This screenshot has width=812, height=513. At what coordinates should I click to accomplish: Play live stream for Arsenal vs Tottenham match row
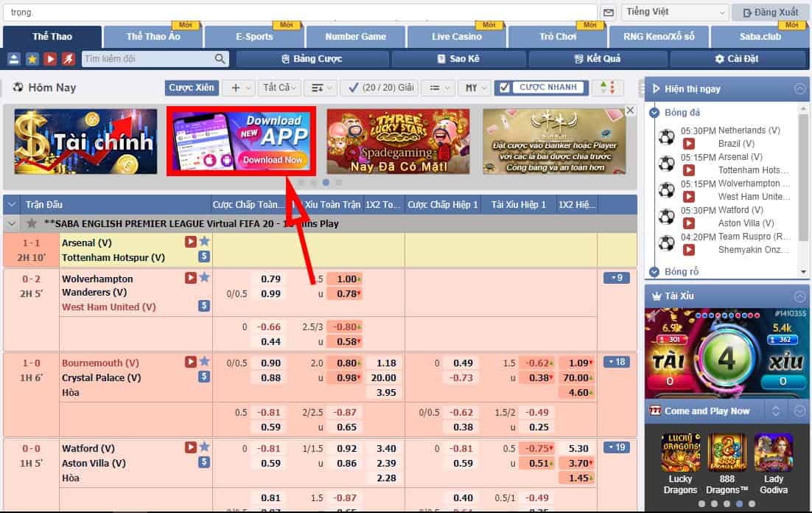191,242
